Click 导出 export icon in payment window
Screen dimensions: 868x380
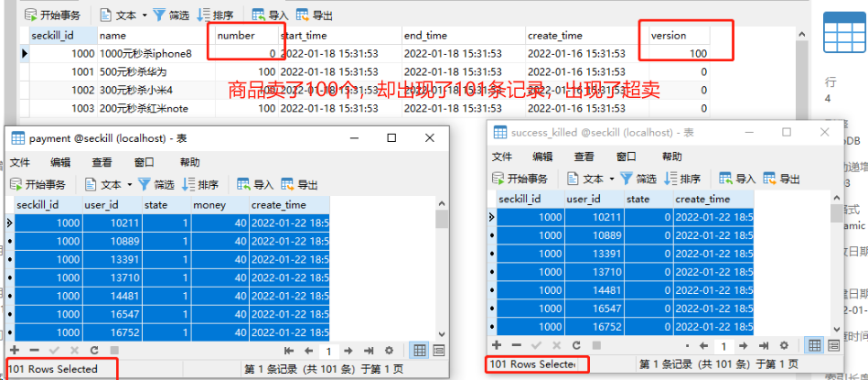click(x=299, y=184)
